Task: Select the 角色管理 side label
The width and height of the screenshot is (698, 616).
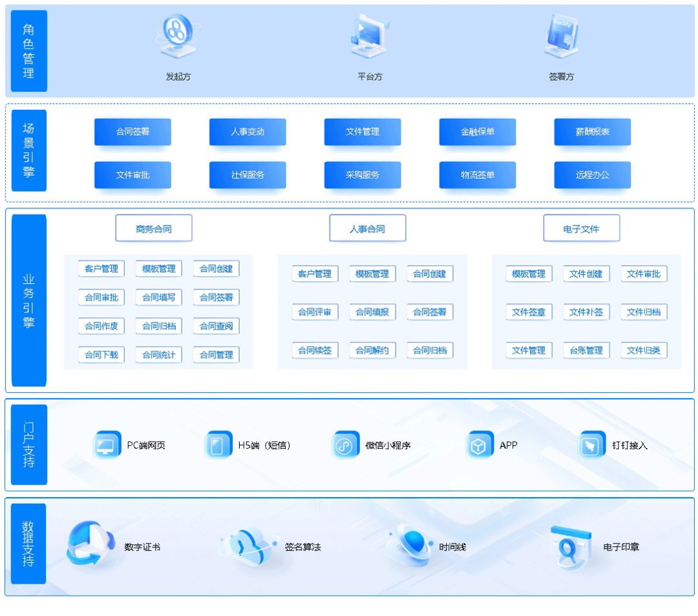Action: 29,51
